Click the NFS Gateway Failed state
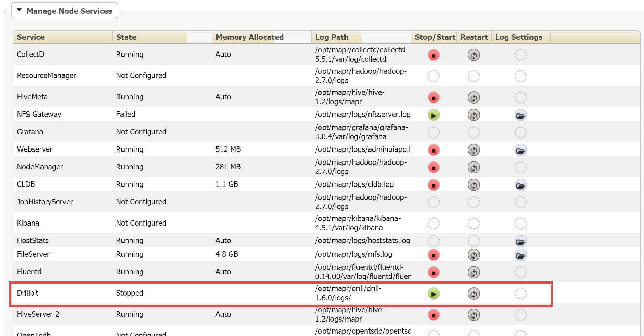Screen dimensions: 644x336 [126, 114]
